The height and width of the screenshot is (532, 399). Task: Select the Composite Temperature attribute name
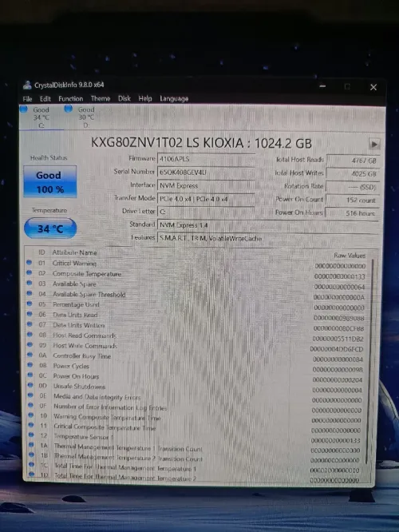(x=87, y=274)
